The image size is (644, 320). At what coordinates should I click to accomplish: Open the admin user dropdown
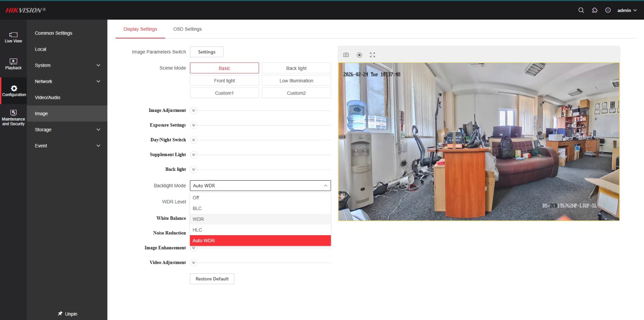(627, 10)
